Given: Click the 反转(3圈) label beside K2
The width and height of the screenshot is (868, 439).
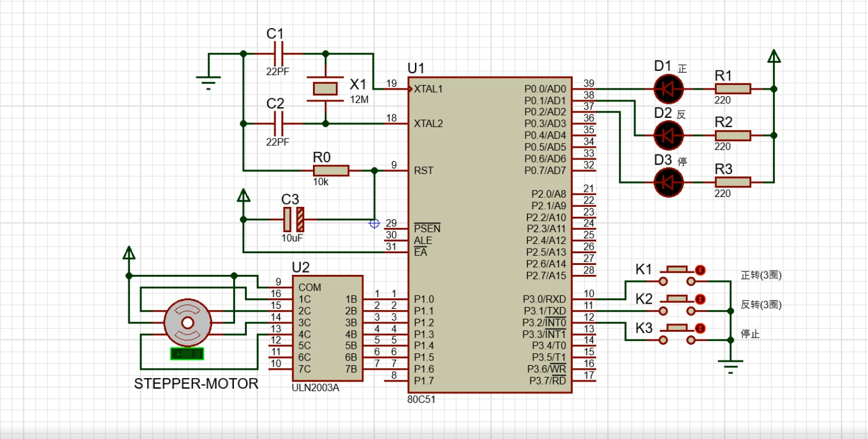Looking at the screenshot, I should click(761, 305).
